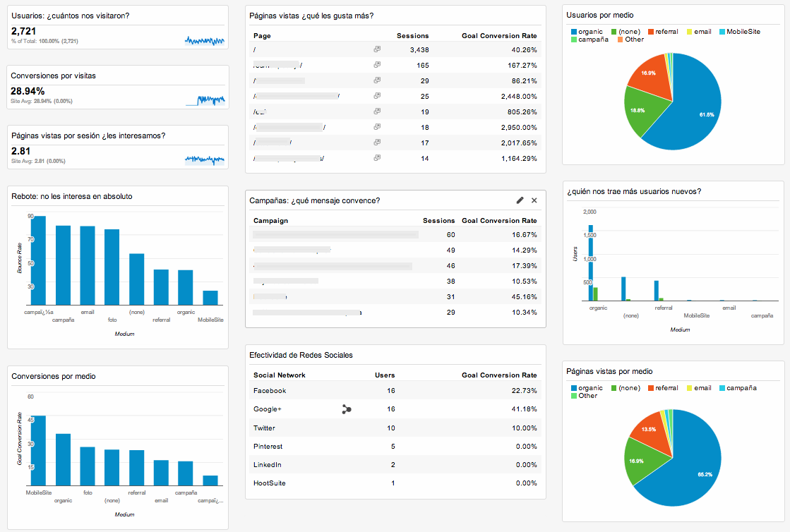Click the Conversiones por visitas sparkline

coord(205,100)
